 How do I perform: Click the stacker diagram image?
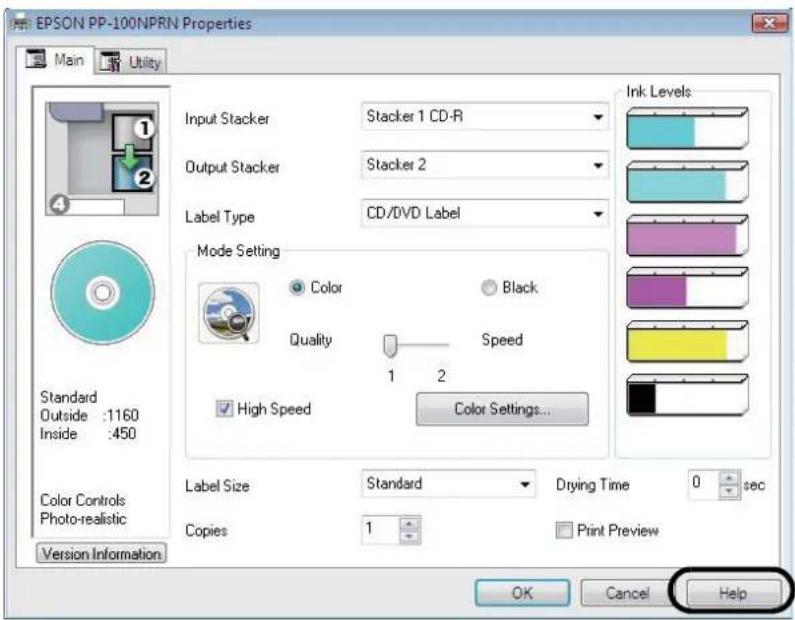pyautogui.click(x=102, y=159)
